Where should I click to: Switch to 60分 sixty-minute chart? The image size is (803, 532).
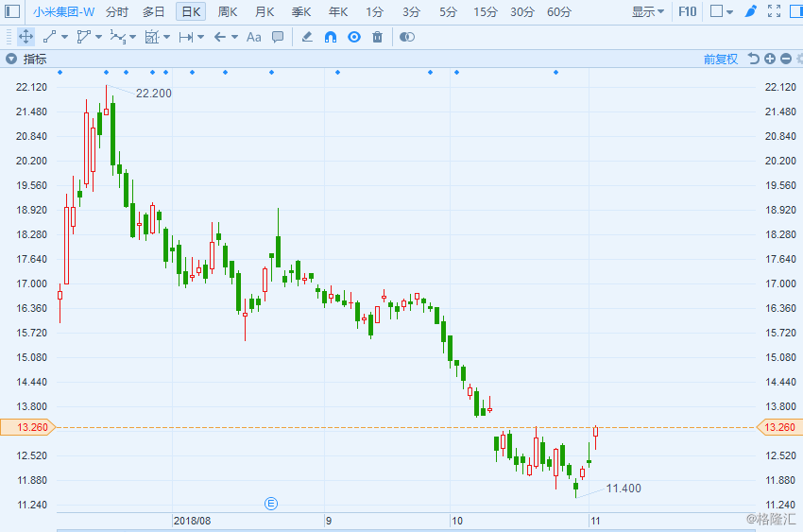tap(559, 11)
